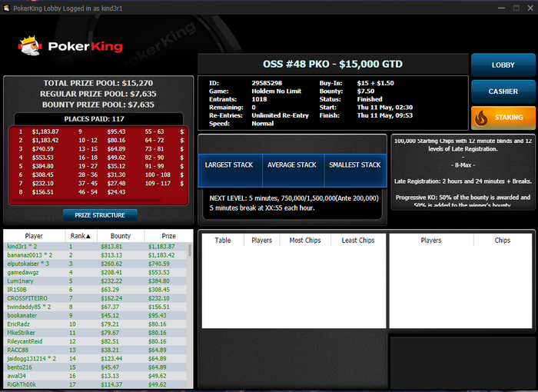Close the PokerKing Lobby window
The height and width of the screenshot is (392, 538).
[530, 8]
